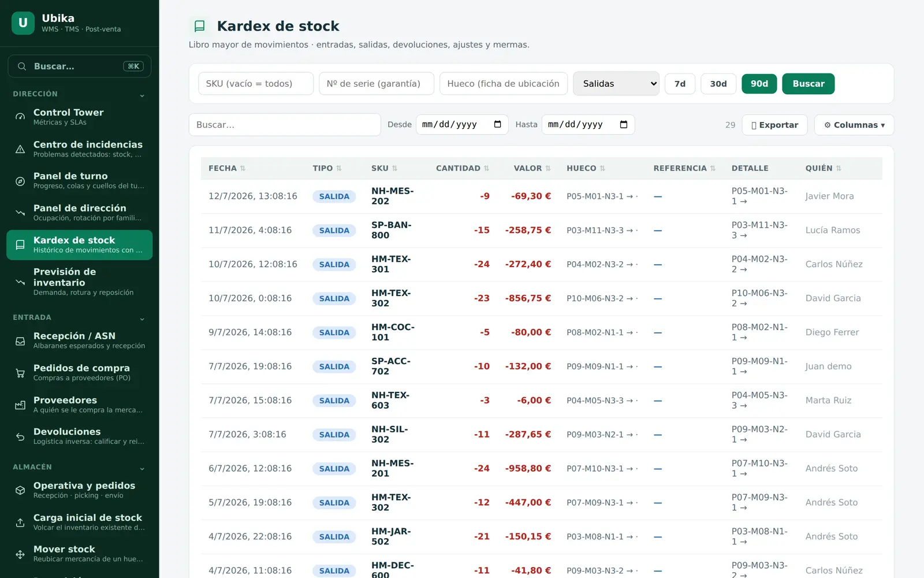Click the Panel de dirección trend icon
Viewport: 924px width, 578px height.
(x=20, y=213)
